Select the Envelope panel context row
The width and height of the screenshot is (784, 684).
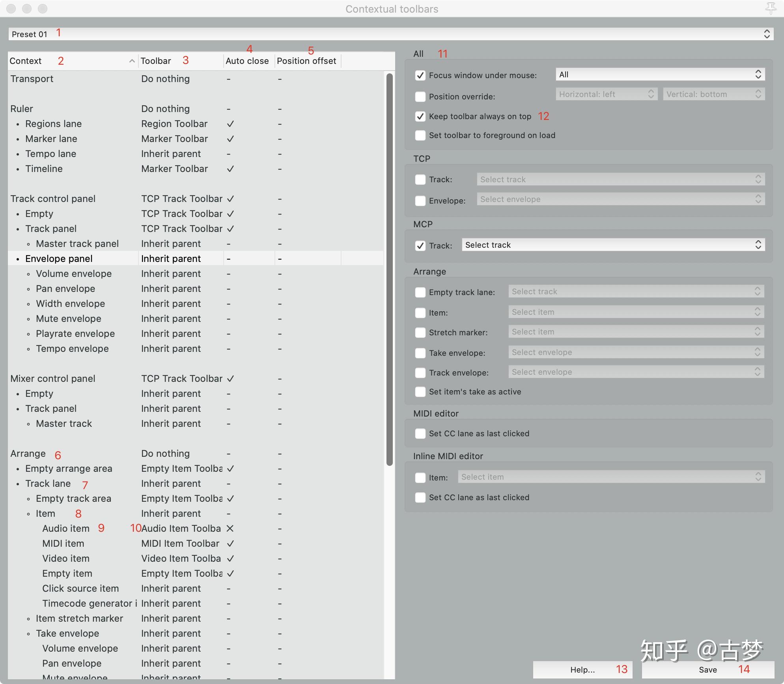[58, 258]
